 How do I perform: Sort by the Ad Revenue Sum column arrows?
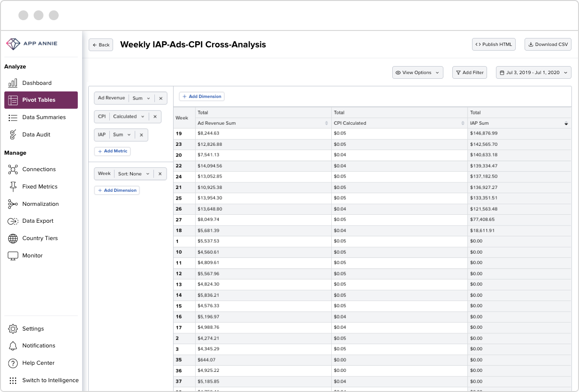[x=327, y=123]
